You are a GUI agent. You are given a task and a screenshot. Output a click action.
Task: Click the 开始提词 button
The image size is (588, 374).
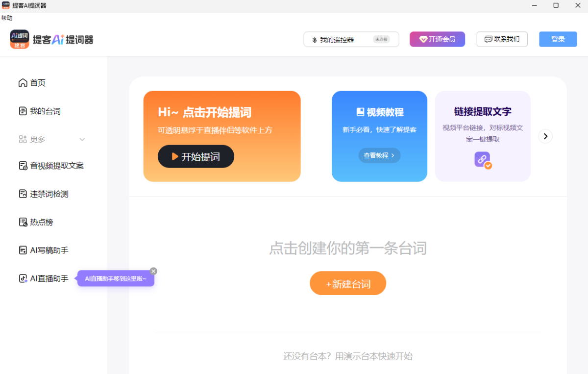[x=196, y=156]
